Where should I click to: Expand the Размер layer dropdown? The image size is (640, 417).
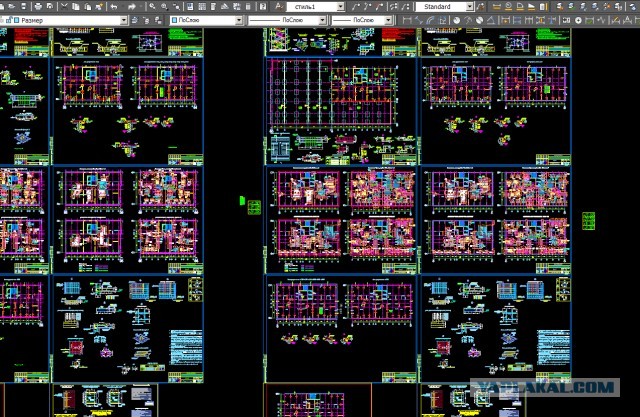[124, 20]
